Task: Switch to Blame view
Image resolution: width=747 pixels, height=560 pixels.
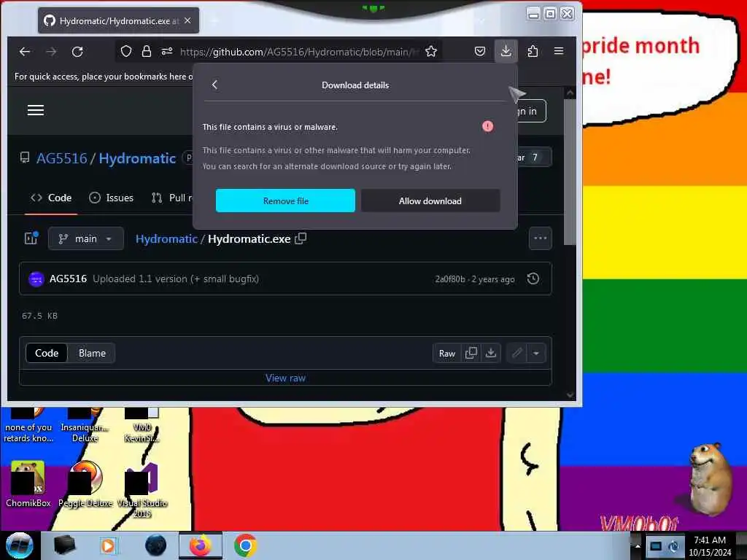Action: (x=92, y=354)
